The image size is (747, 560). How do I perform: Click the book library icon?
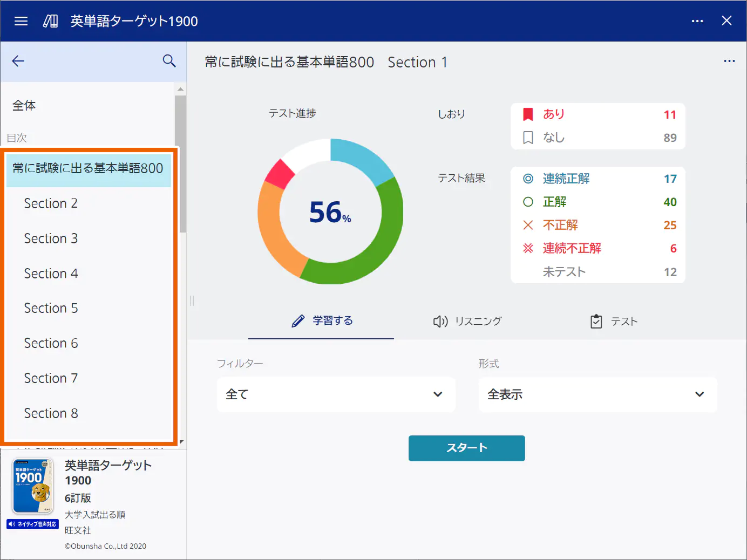click(x=51, y=21)
